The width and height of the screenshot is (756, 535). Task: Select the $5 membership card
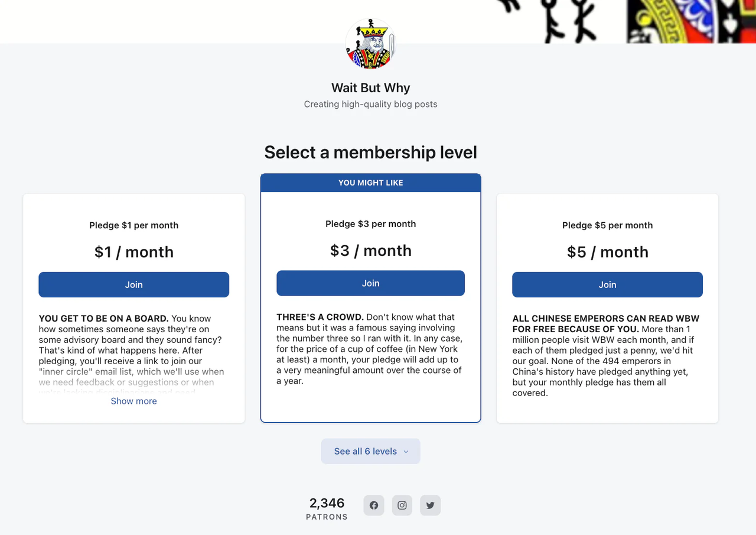tap(607, 355)
